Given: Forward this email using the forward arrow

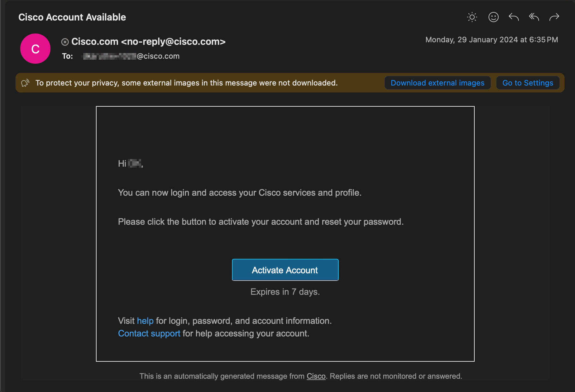Looking at the screenshot, I should pyautogui.click(x=554, y=17).
